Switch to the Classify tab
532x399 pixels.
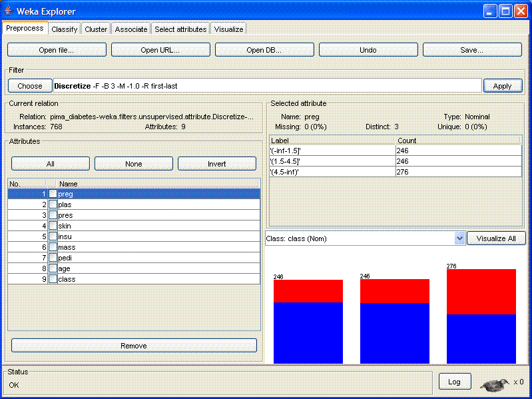tap(65, 29)
